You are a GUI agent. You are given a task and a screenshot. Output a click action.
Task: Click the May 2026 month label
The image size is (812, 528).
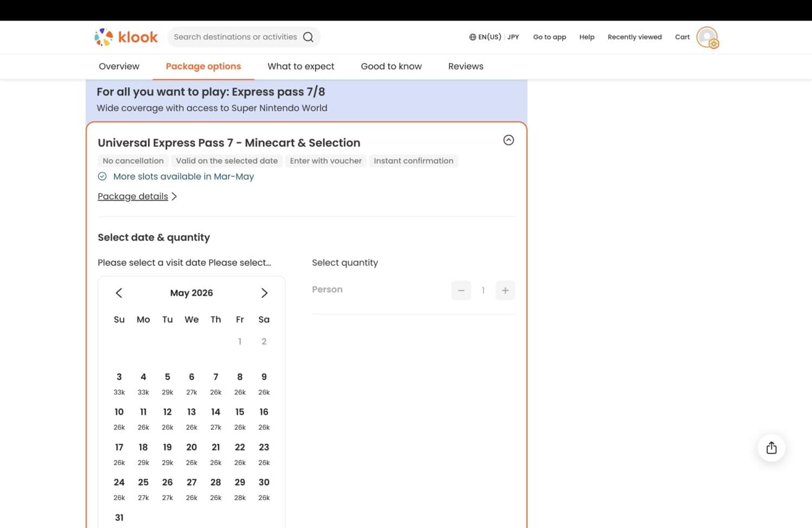pyautogui.click(x=192, y=293)
